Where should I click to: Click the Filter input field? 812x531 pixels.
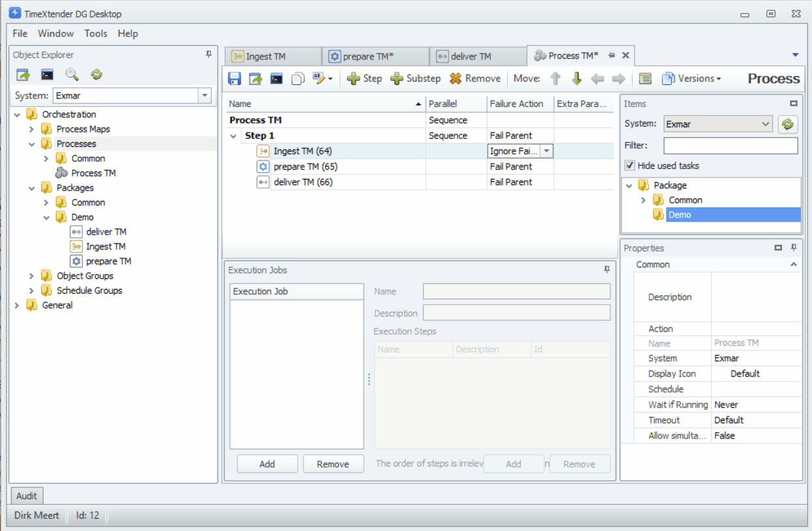[x=730, y=145]
